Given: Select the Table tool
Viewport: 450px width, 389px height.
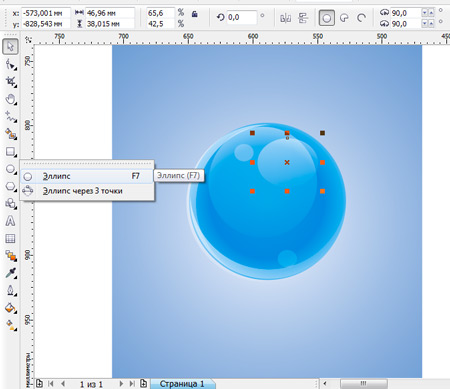Looking at the screenshot, I should click(x=10, y=238).
